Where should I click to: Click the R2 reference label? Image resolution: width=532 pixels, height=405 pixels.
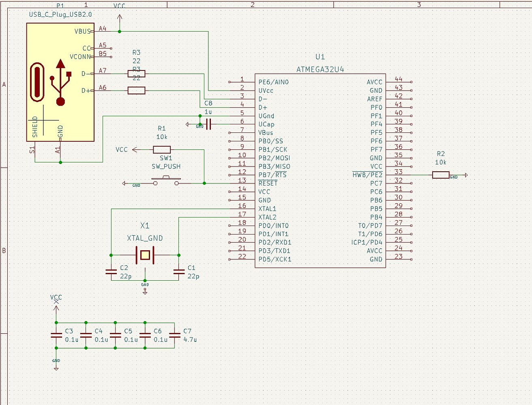(441, 154)
